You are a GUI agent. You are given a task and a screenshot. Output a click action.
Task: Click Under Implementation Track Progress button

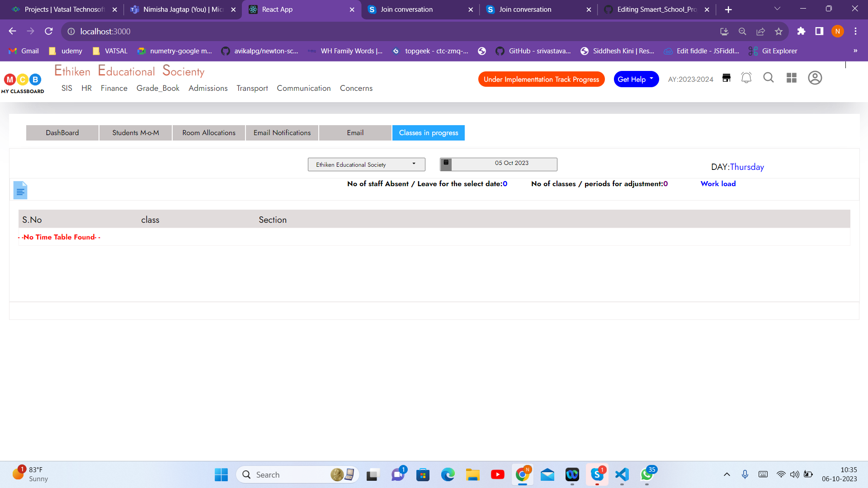541,79
